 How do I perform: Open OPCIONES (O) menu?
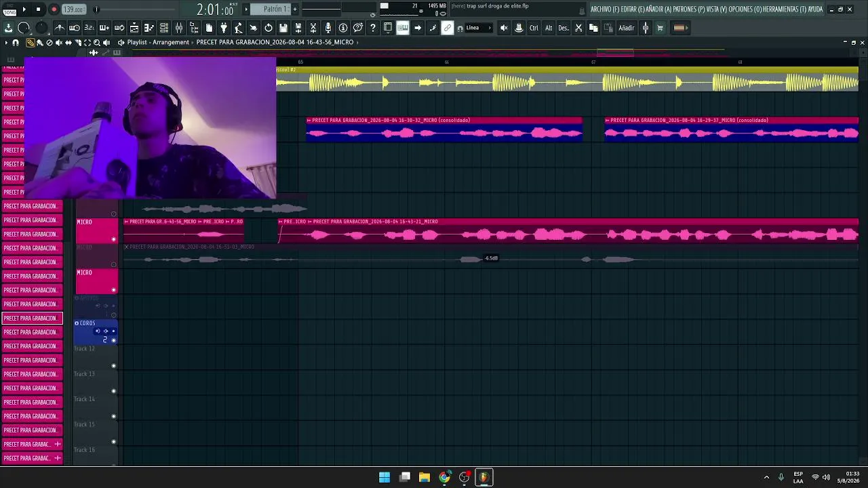(x=745, y=9)
